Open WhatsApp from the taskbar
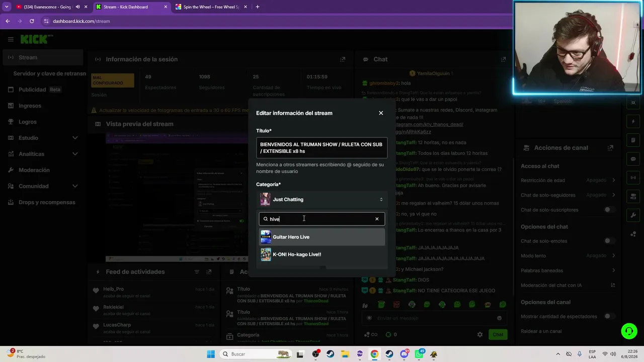644x362 pixels. (419, 354)
